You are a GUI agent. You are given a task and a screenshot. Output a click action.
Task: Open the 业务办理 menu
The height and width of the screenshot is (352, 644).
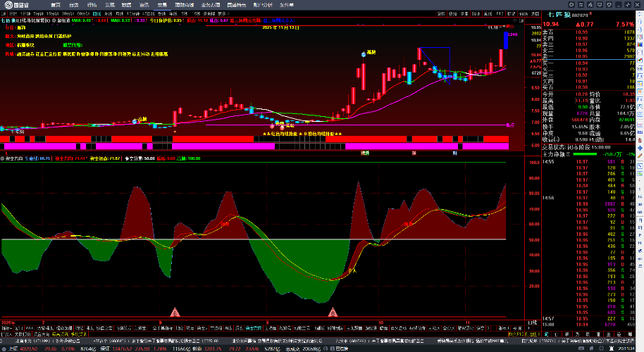click(211, 5)
